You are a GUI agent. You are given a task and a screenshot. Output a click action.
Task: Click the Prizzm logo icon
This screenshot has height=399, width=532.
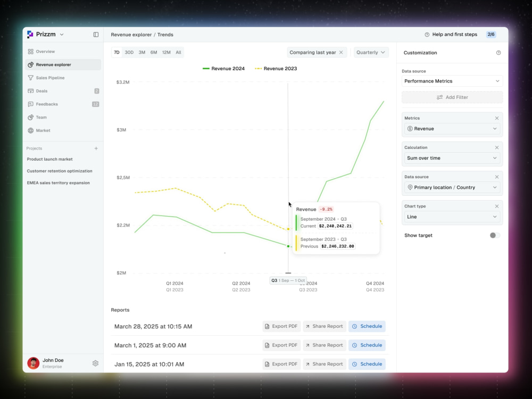(x=30, y=34)
